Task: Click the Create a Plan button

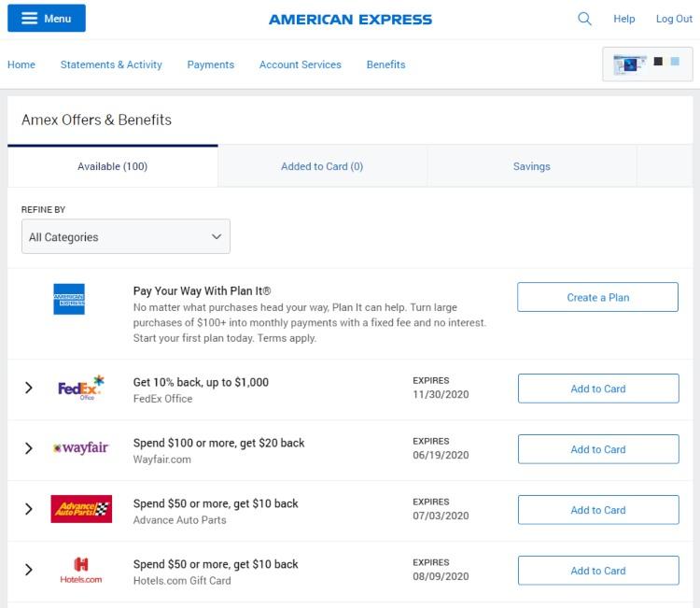Action: pyautogui.click(x=597, y=297)
